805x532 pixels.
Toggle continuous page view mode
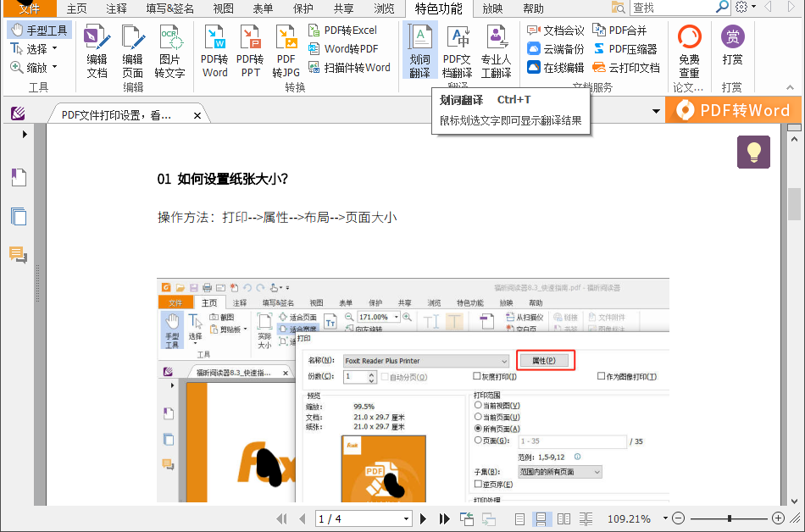tap(541, 518)
